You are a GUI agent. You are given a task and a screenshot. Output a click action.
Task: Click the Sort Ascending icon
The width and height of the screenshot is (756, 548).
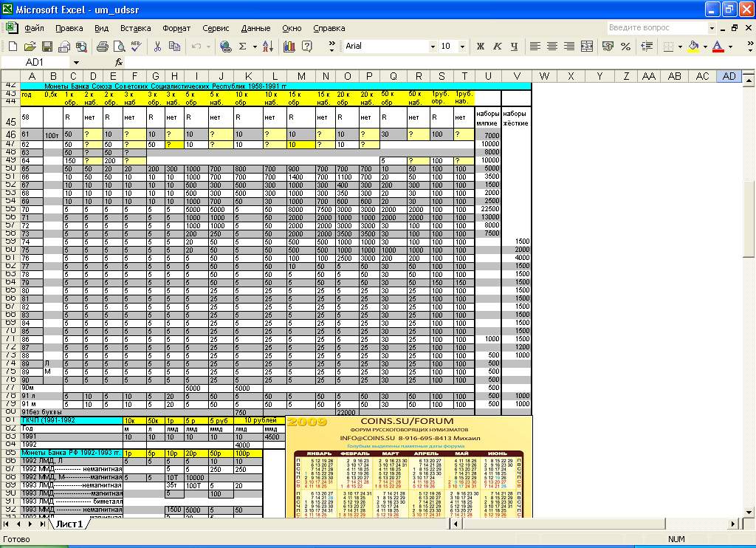[267, 47]
